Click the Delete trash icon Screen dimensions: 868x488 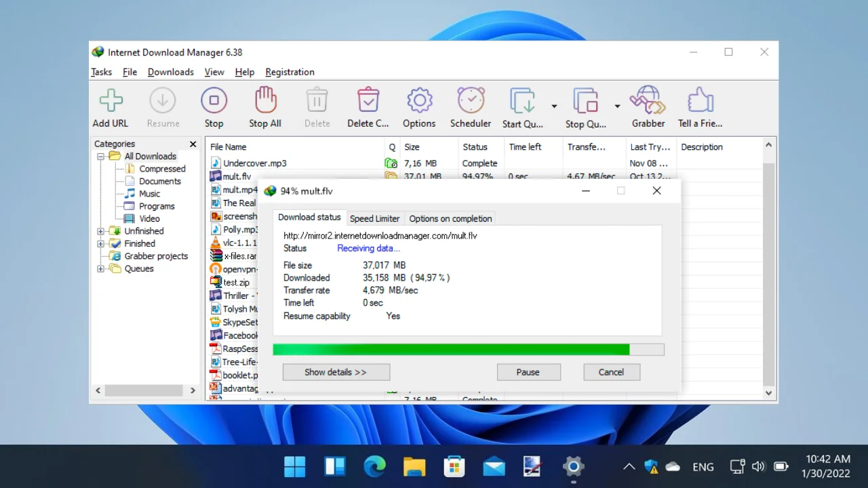coord(317,100)
